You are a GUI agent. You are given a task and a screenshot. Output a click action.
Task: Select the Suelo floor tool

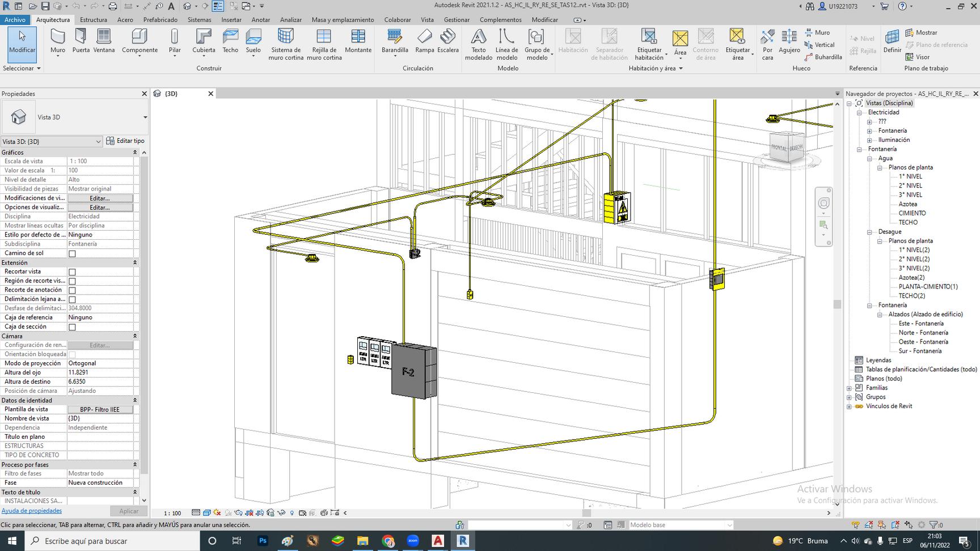pos(254,42)
